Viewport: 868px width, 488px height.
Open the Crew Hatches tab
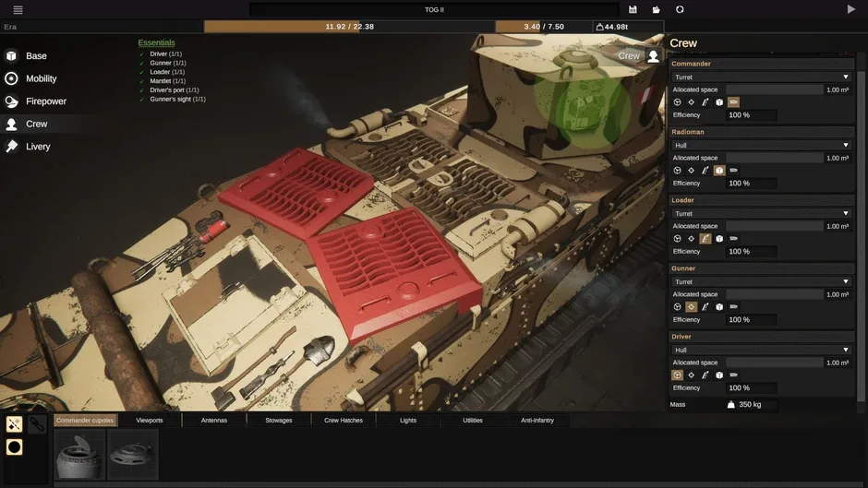coord(343,421)
